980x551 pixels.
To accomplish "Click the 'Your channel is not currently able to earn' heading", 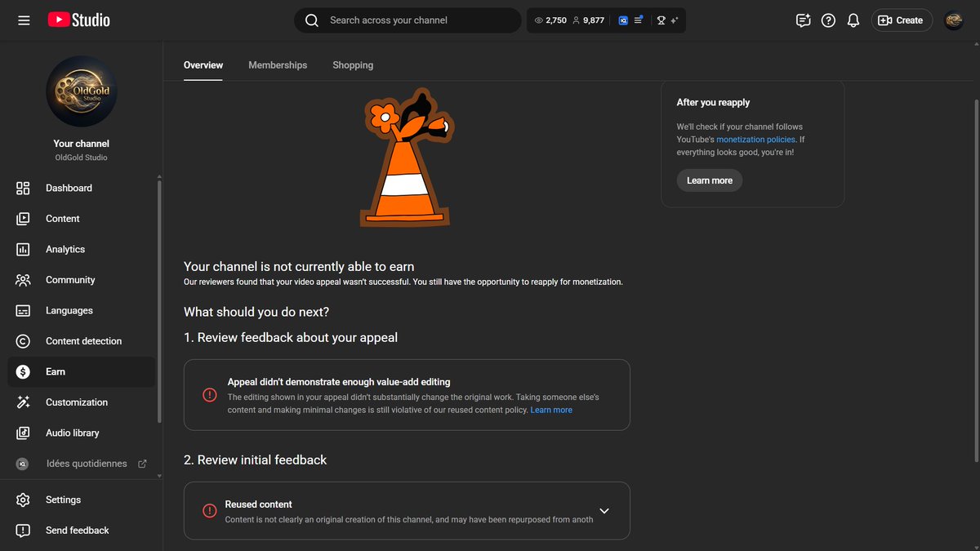I will 299,266.
